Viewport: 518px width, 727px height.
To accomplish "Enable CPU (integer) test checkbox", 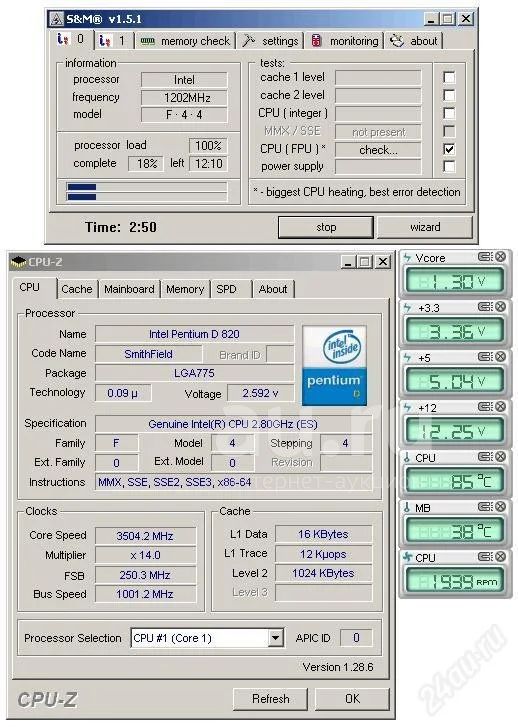I will [449, 113].
